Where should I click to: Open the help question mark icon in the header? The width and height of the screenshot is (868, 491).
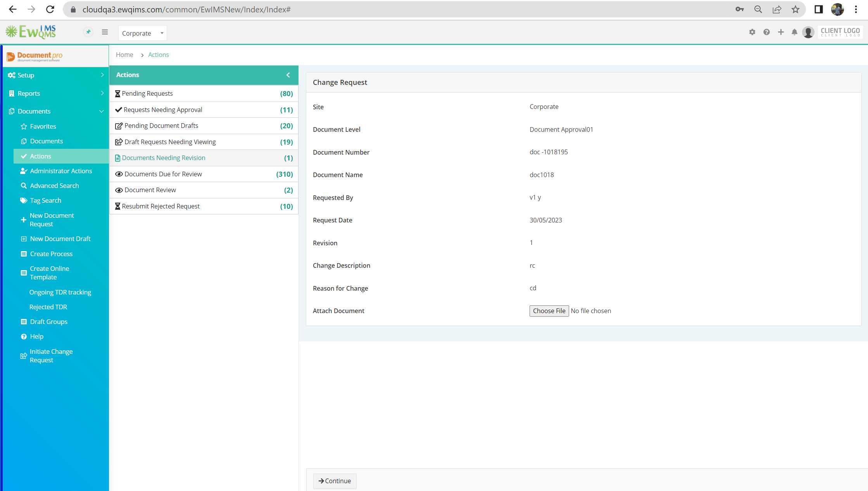pyautogui.click(x=766, y=32)
